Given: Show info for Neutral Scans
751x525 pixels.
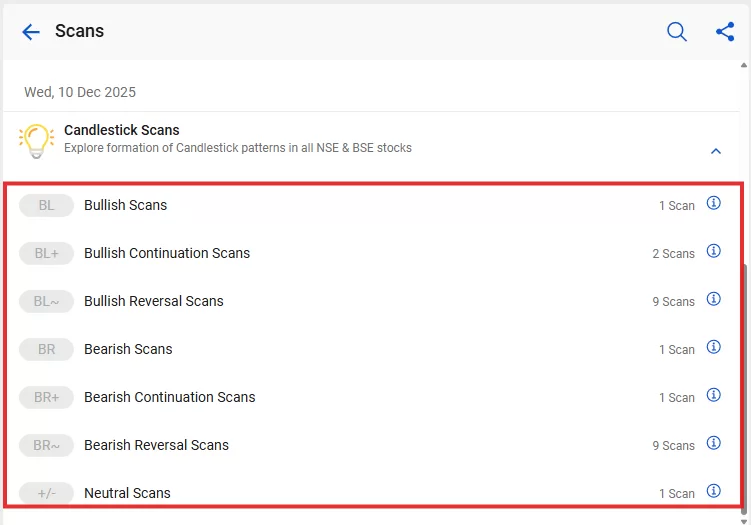Looking at the screenshot, I should click(x=713, y=491).
